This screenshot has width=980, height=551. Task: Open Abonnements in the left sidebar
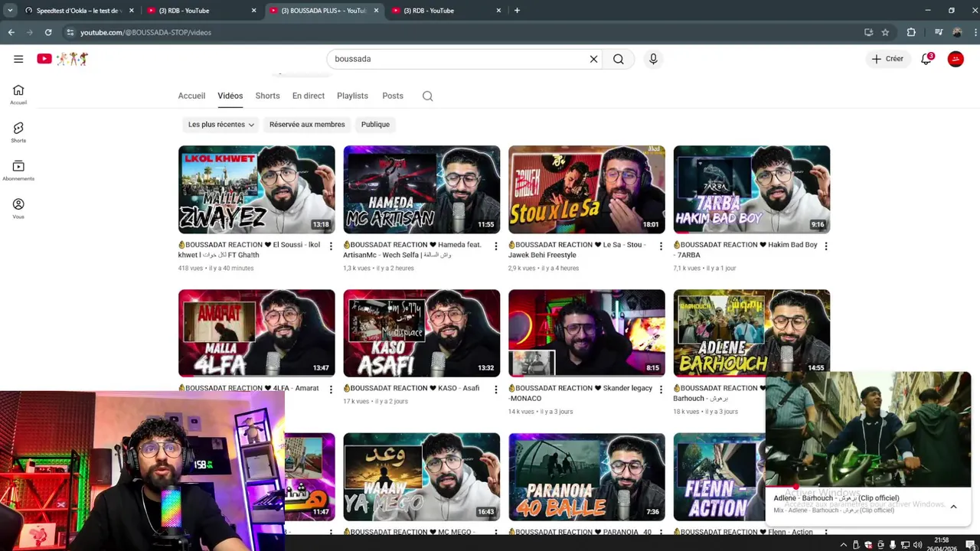click(18, 171)
